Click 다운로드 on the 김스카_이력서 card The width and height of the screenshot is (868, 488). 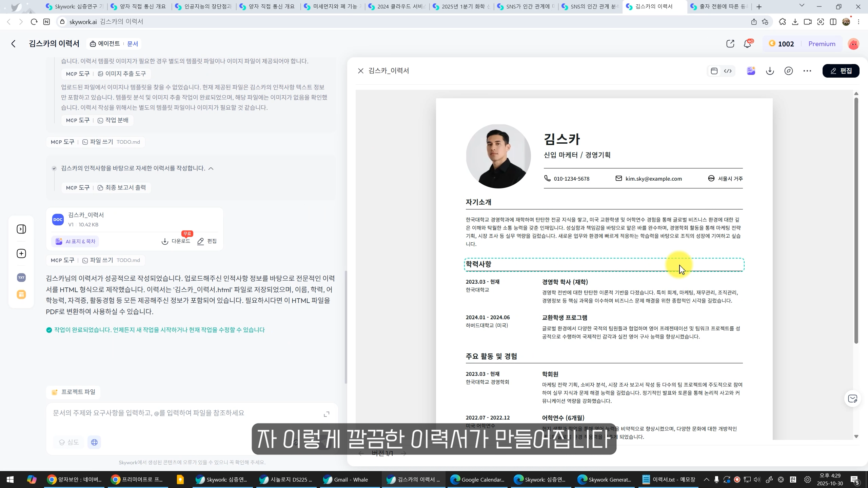click(176, 241)
